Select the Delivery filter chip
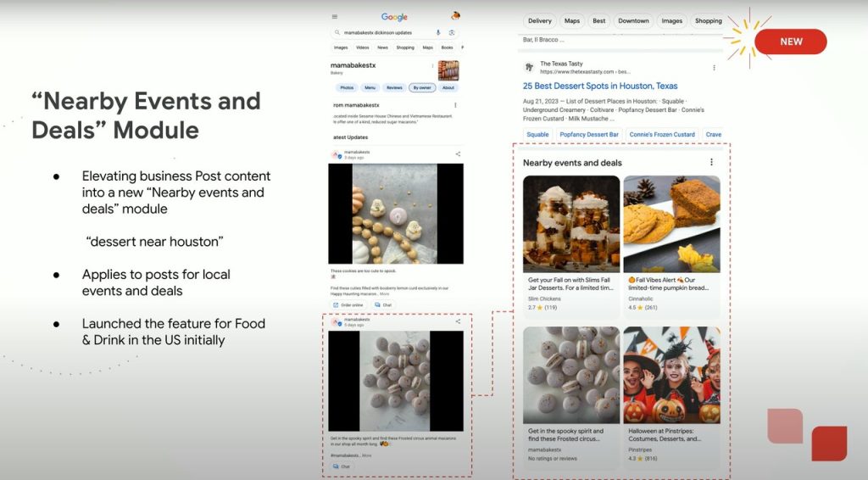 [540, 21]
